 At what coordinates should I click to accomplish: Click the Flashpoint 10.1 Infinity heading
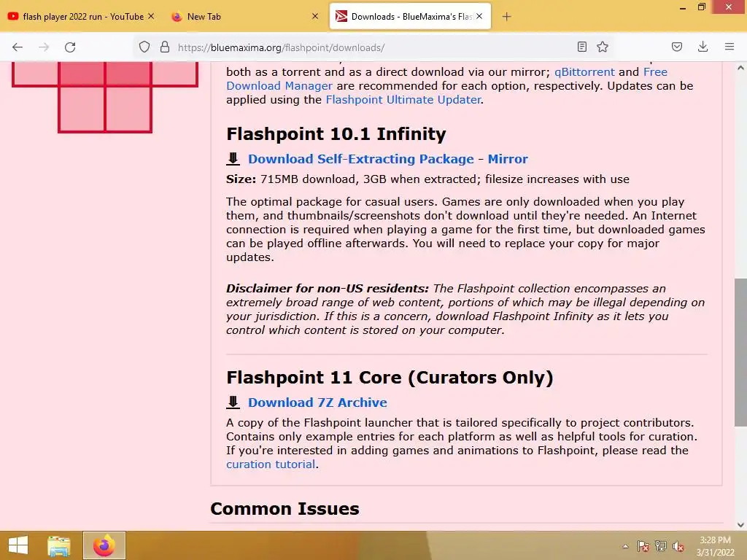point(336,134)
